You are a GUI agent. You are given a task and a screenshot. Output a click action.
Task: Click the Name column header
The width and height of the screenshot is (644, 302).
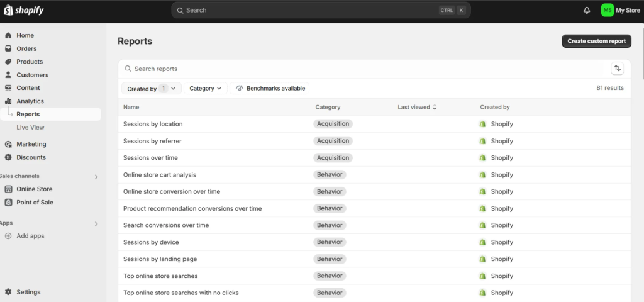coord(131,107)
